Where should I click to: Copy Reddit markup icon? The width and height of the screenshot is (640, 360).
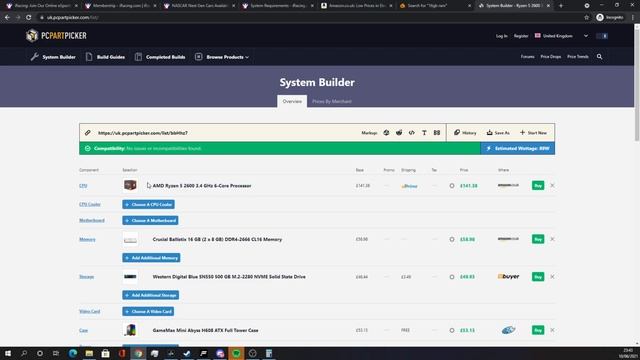coord(399,133)
